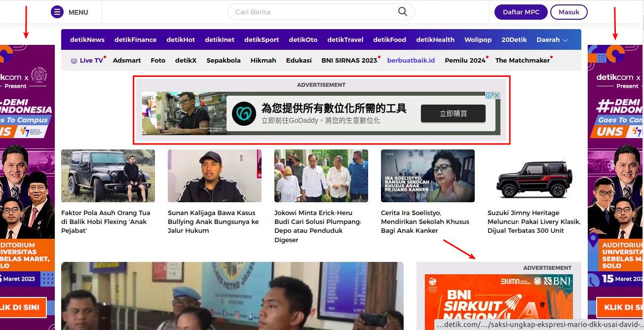
Task: Open the detikFinance section
Action: 135,39
